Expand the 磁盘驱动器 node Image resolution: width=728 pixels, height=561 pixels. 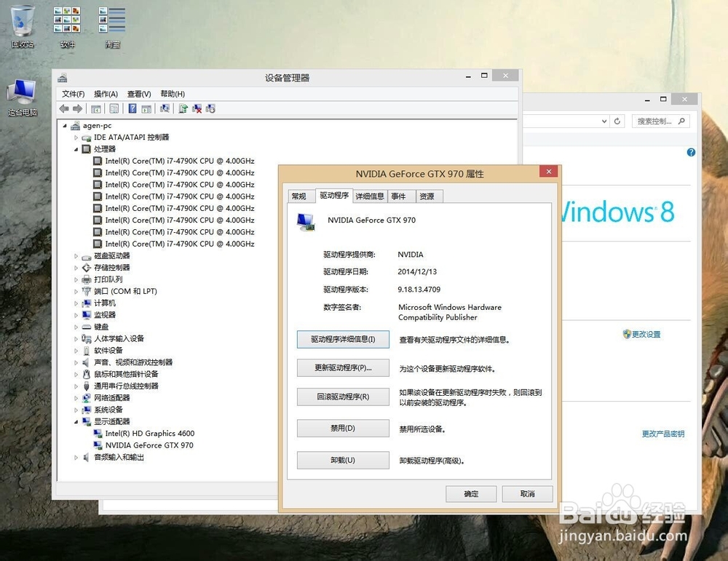pos(76,255)
